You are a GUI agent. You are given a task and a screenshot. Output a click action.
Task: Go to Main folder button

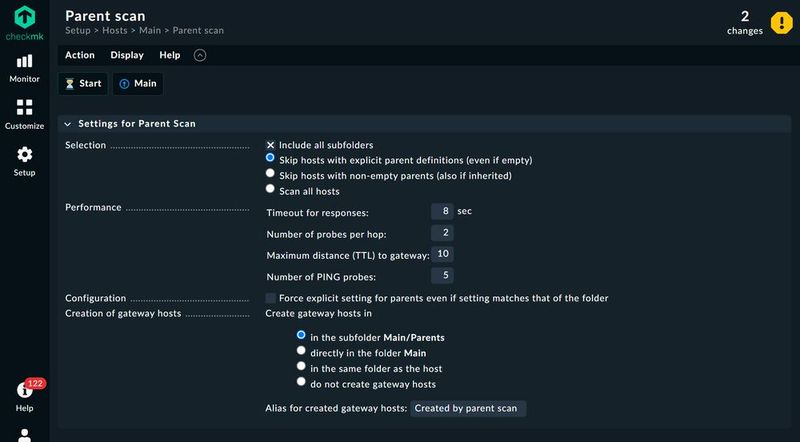(138, 84)
